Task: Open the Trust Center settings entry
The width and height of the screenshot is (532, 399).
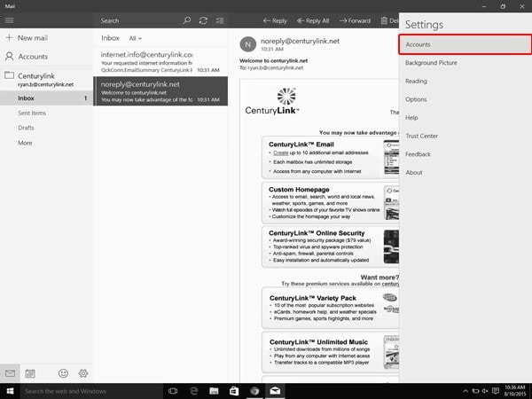Action: 421,136
